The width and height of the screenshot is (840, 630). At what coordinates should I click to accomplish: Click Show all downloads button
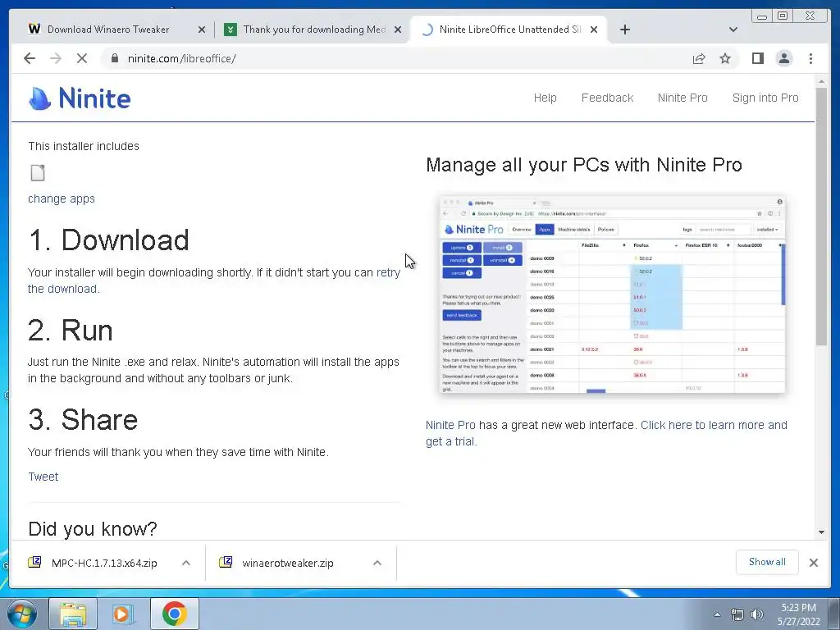[767, 562]
